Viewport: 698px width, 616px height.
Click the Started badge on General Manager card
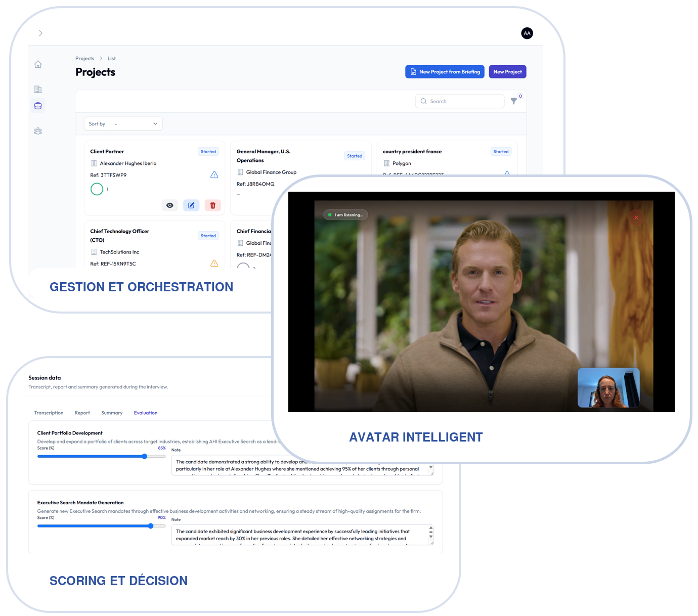(x=355, y=156)
